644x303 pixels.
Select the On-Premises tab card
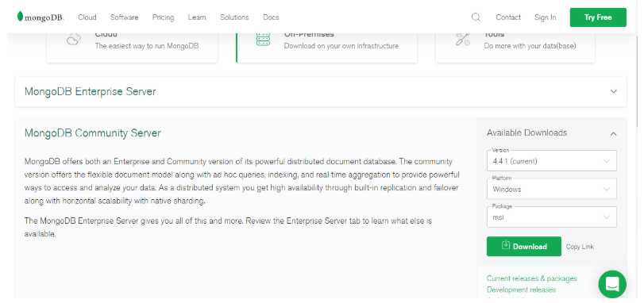tap(326, 48)
